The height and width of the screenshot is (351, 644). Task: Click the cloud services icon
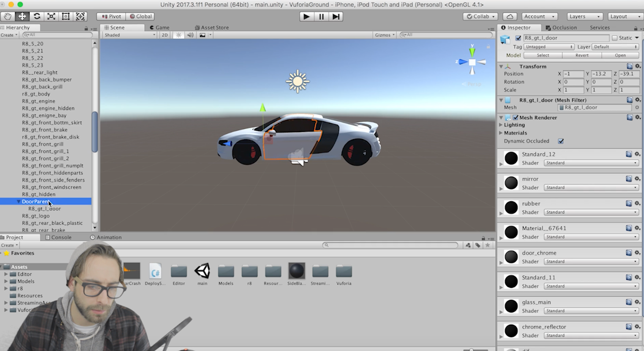coord(510,17)
